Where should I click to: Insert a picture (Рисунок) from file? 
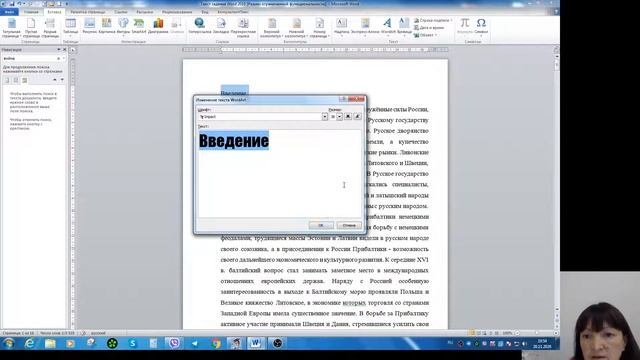click(89, 26)
